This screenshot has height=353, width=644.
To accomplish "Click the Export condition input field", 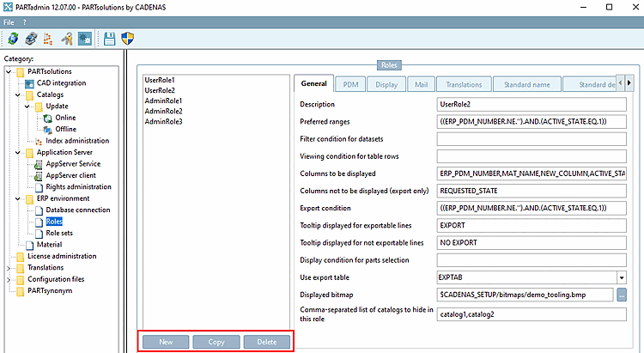I will click(532, 208).
